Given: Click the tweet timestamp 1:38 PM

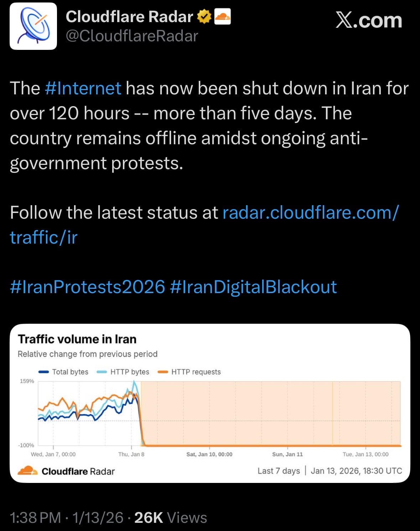Looking at the screenshot, I should click(x=36, y=517).
